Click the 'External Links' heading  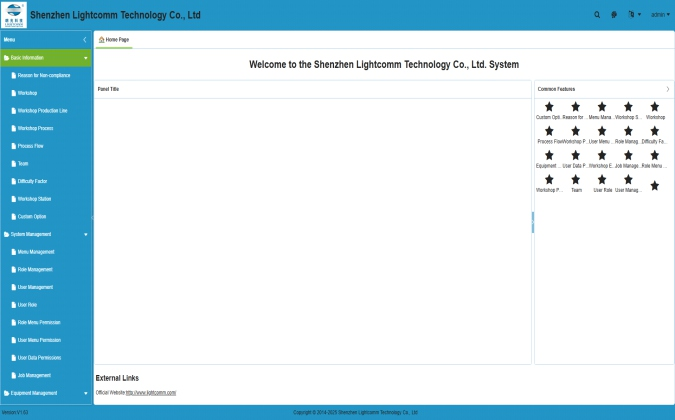[x=117, y=378]
